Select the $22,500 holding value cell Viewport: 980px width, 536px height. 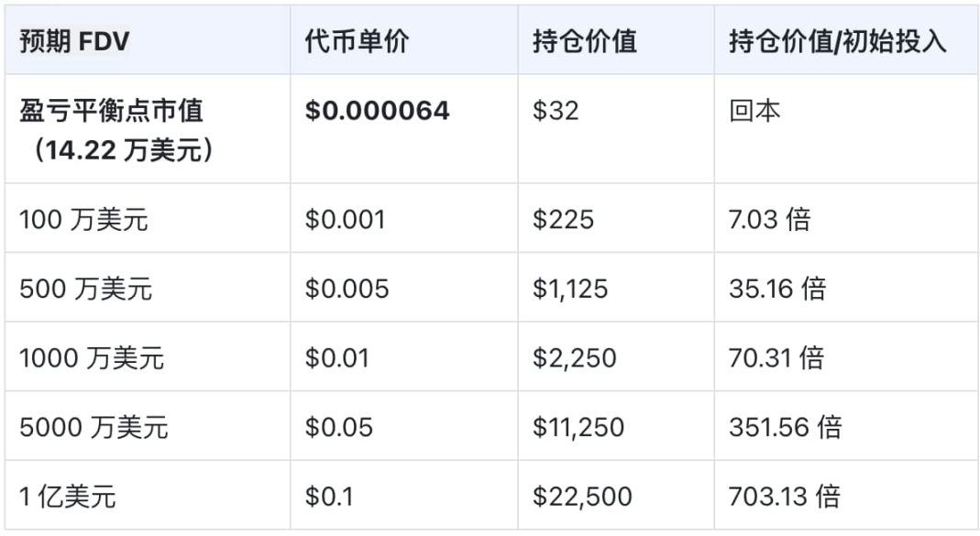click(582, 497)
